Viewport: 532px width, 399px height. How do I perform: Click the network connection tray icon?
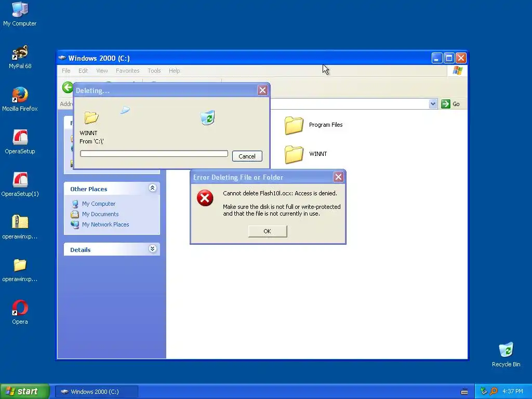(x=484, y=391)
